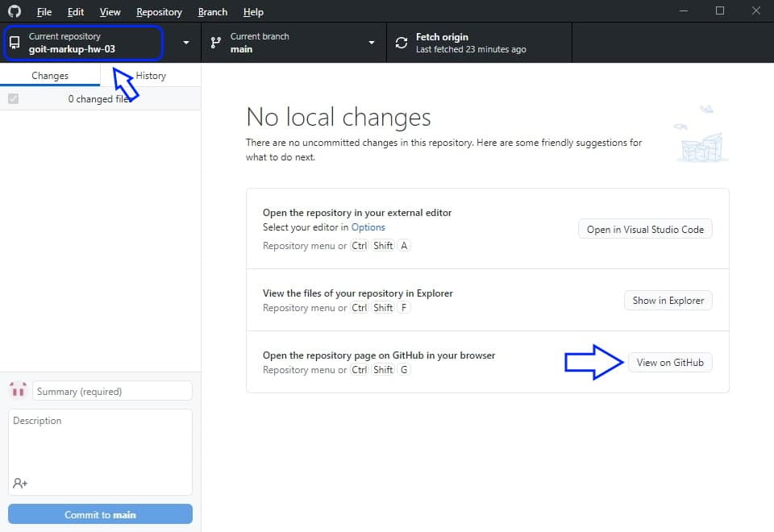This screenshot has width=774, height=532.
Task: Focus the Summary (required) input field
Action: click(x=112, y=391)
